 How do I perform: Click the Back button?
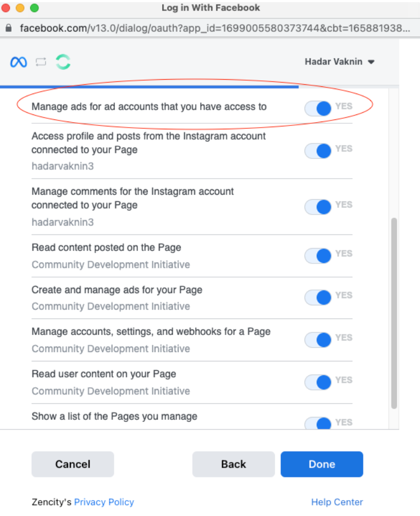pyautogui.click(x=234, y=464)
